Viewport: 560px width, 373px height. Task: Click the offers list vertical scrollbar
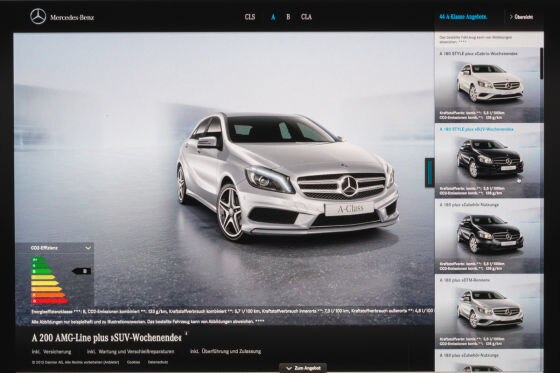coord(542,64)
